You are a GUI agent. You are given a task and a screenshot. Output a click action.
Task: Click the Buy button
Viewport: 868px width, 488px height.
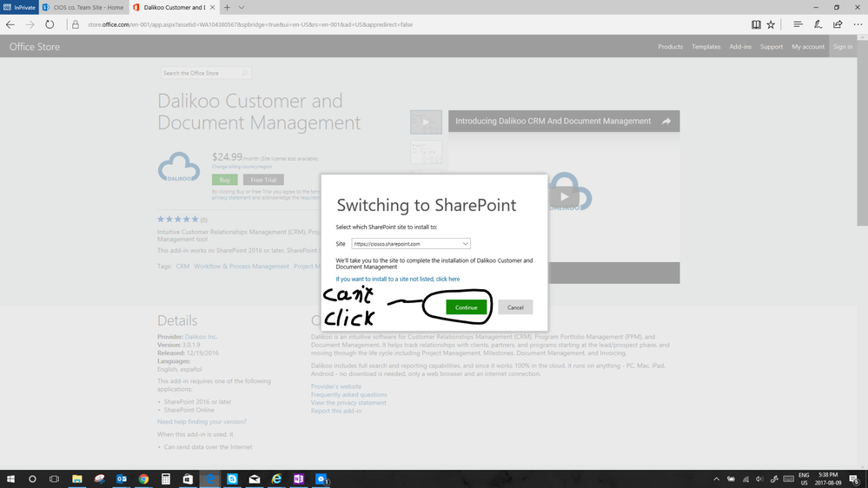pos(225,180)
